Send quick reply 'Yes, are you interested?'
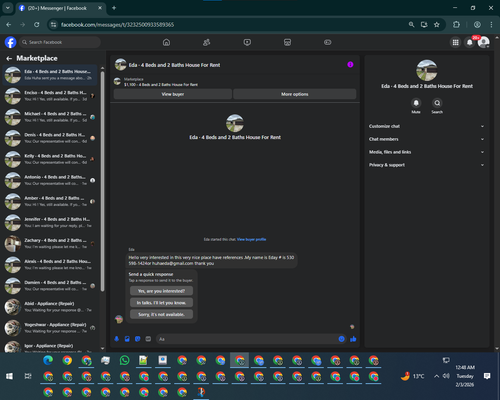500x400 pixels. coord(161,291)
